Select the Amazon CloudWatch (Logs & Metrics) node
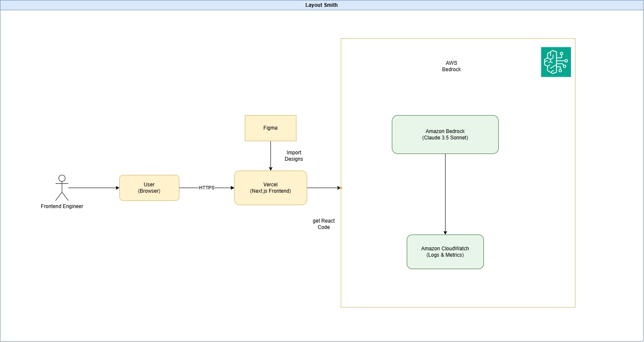Viewport: 644px width, 342px height. pyautogui.click(x=445, y=252)
